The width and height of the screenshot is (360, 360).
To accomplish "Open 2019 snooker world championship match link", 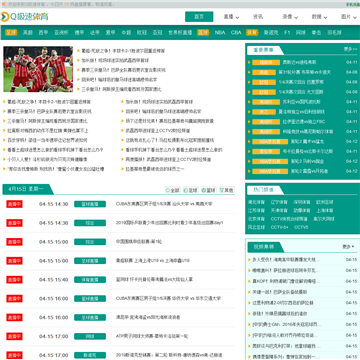I will point(169,355).
